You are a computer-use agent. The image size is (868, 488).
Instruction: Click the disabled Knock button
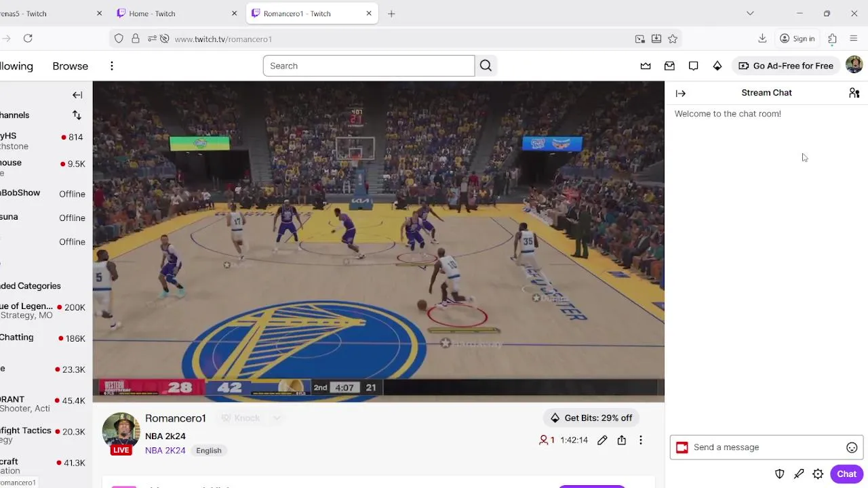click(241, 418)
